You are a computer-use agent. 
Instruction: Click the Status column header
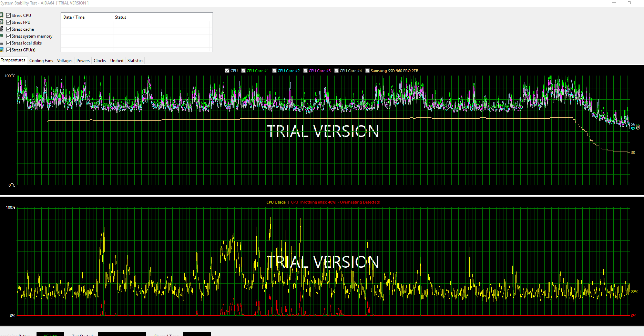[161, 17]
